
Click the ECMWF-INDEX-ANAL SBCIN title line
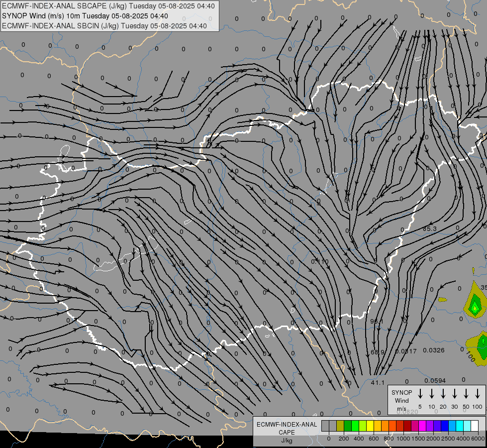104,26
